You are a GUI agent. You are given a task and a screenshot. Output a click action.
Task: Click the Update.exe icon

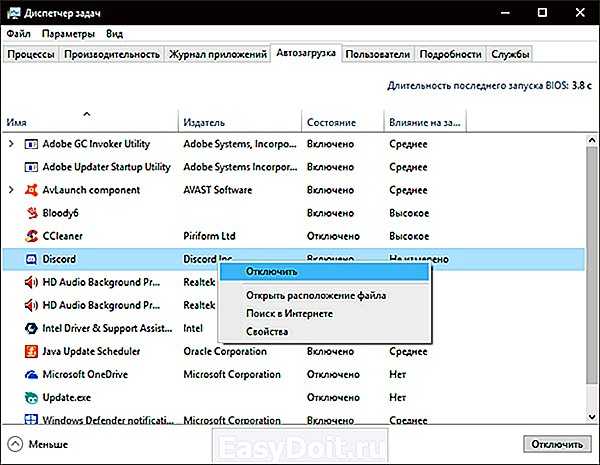31,398
